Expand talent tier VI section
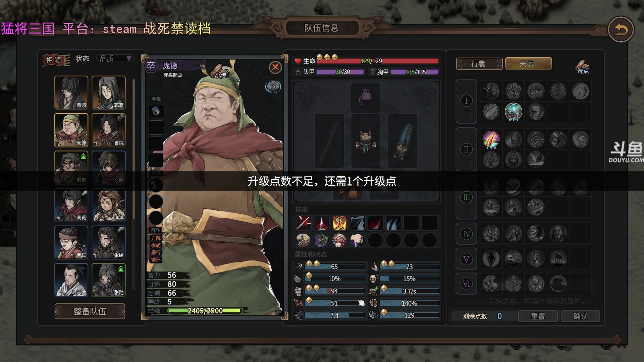The image size is (644, 362). pos(466,284)
